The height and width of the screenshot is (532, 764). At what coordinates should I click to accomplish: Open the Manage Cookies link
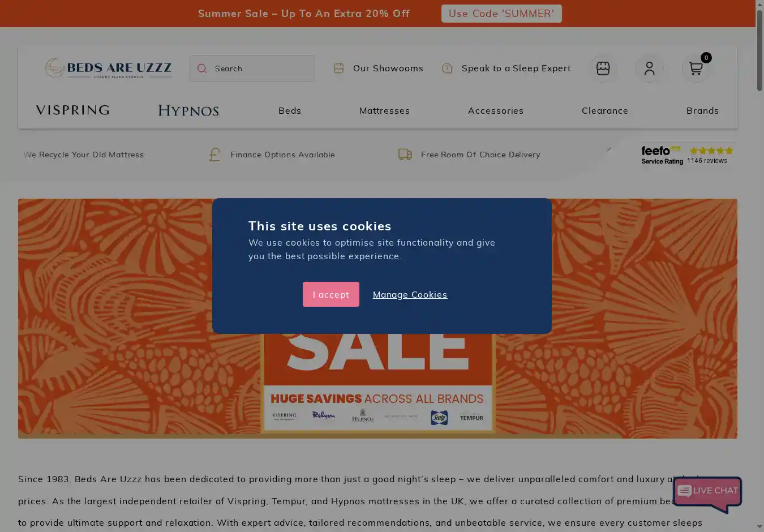pyautogui.click(x=410, y=295)
